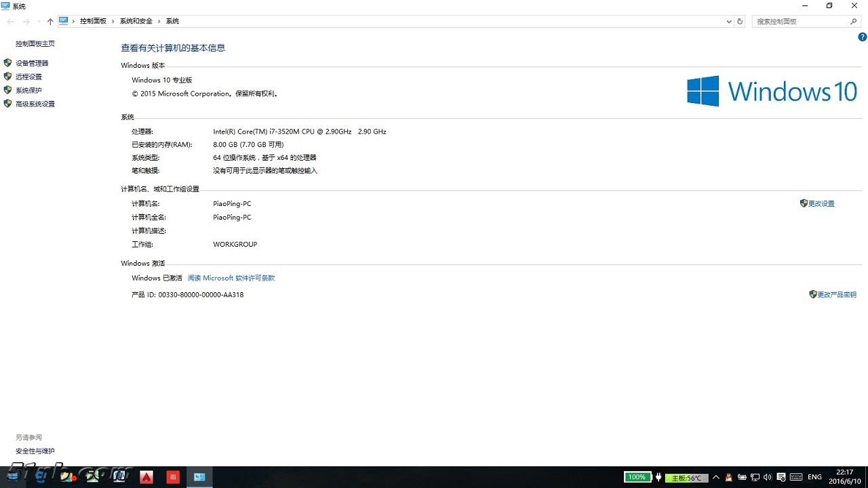Show hidden tray icons with chevron
This screenshot has width=868, height=488.
point(716,477)
